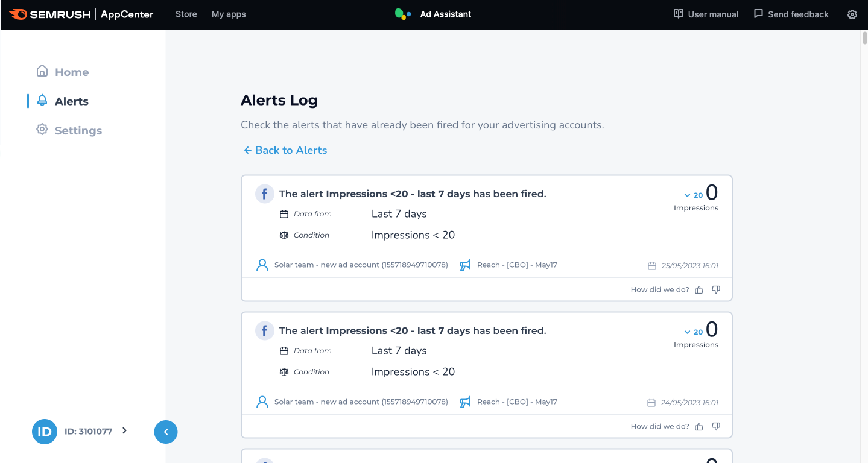
Task: Click the ID avatar circle
Action: (x=45, y=432)
